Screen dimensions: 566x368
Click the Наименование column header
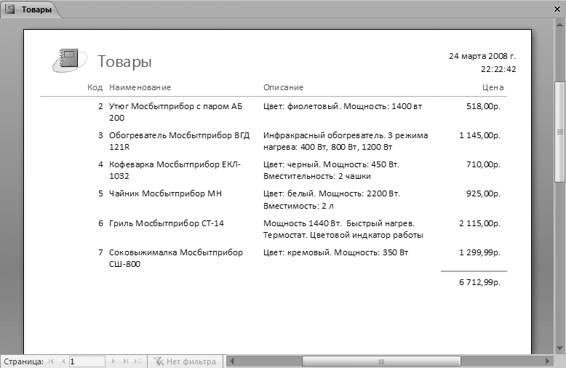[x=140, y=87]
